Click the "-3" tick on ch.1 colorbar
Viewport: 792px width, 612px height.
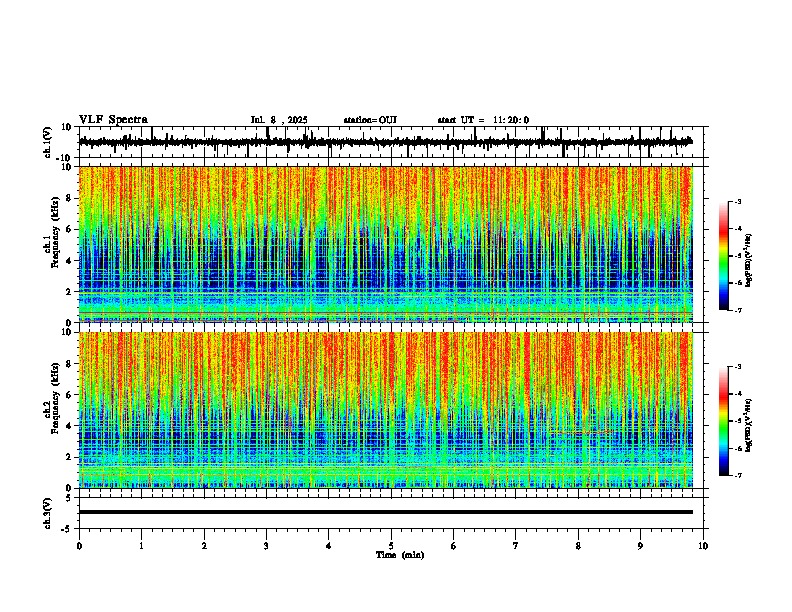pyautogui.click(x=737, y=202)
